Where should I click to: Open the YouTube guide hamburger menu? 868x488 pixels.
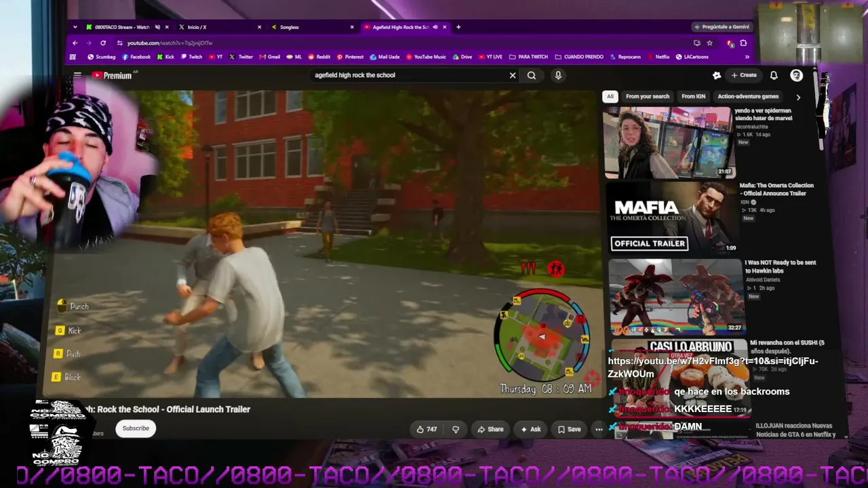coord(77,75)
